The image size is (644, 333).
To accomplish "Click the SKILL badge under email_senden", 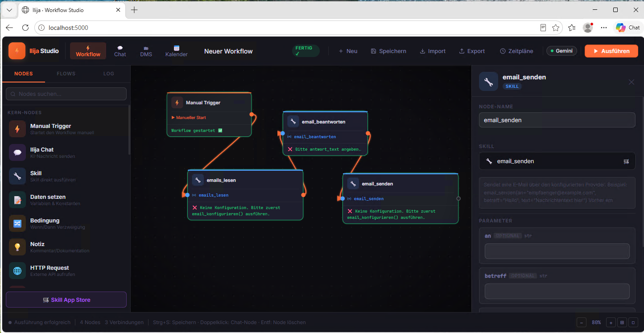I will tap(512, 86).
